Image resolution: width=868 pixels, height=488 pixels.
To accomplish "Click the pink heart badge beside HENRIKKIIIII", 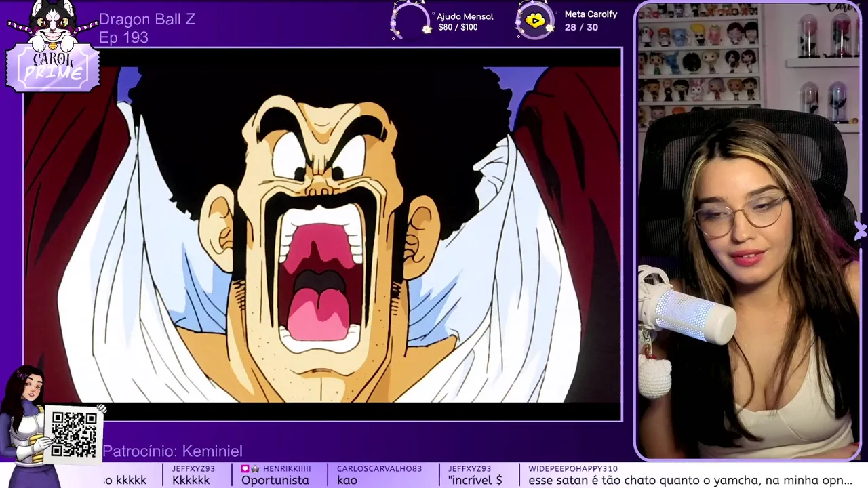I will [x=245, y=469].
